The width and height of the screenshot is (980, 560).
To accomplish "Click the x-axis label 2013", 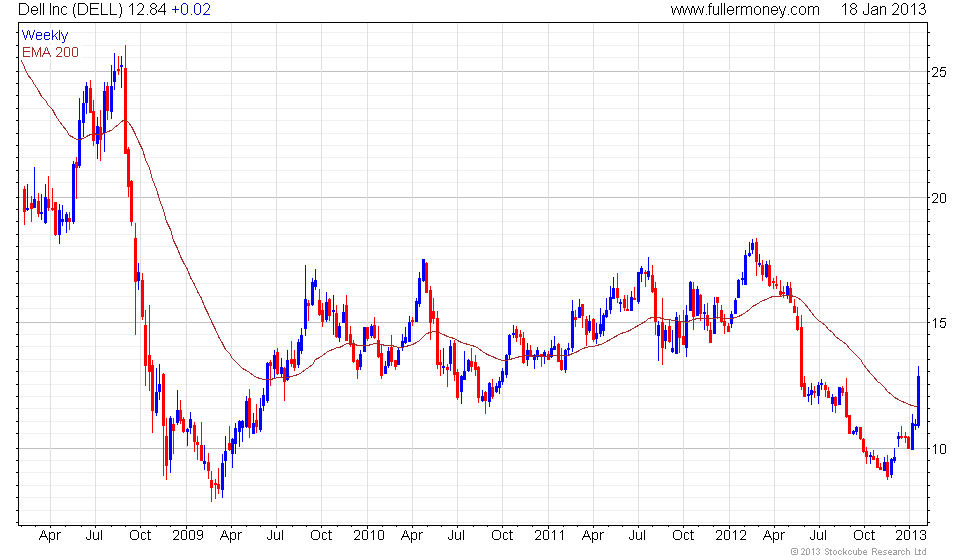I will (x=911, y=535).
